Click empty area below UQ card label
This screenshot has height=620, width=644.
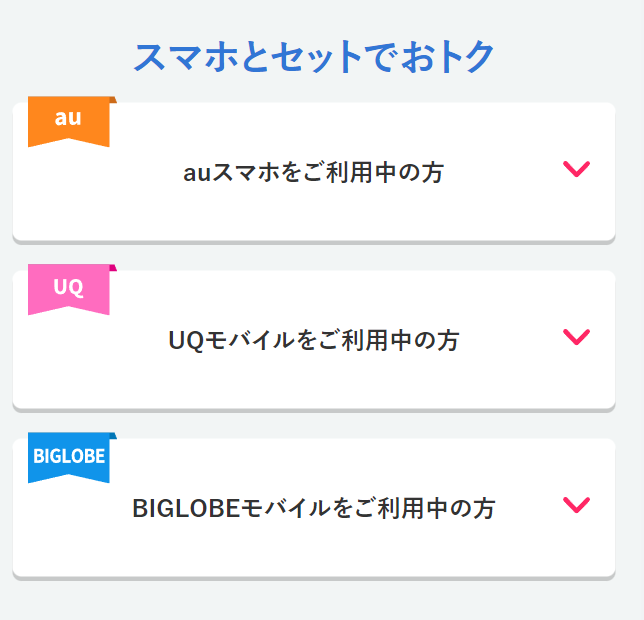pos(314,382)
